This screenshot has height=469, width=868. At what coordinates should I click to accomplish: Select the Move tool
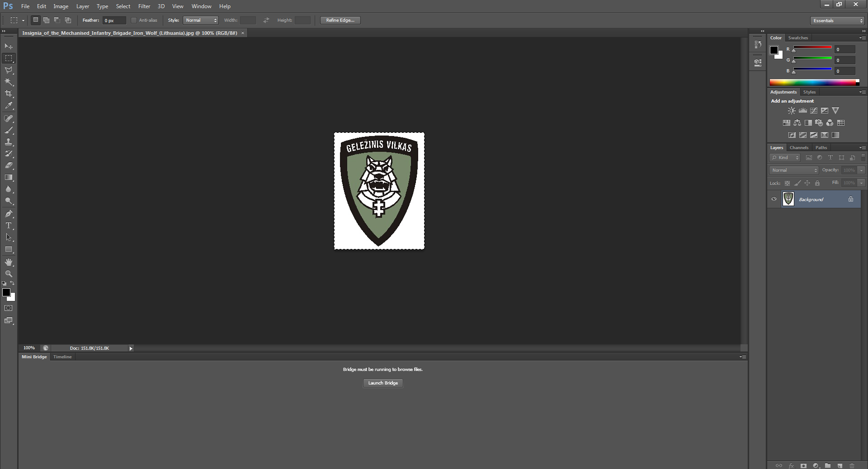pyautogui.click(x=9, y=47)
